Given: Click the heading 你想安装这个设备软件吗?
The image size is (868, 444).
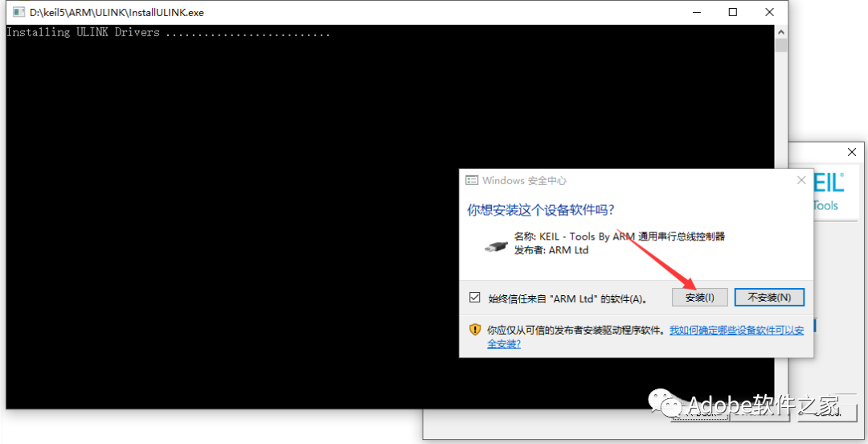Looking at the screenshot, I should [x=541, y=210].
